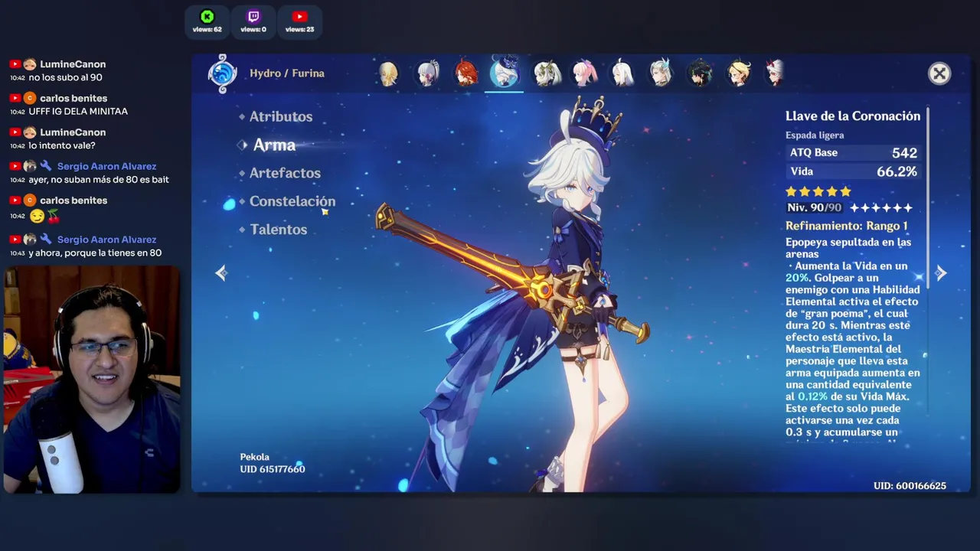This screenshot has height=551, width=980.
Task: Select the white-haired red-horned character portrait
Action: (x=776, y=73)
